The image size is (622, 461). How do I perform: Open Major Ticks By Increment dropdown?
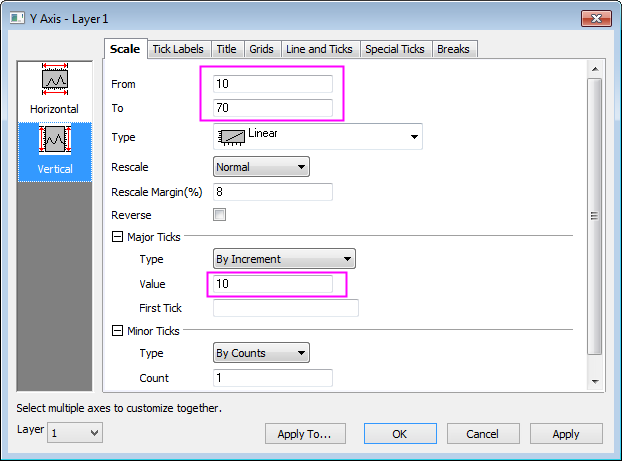click(x=285, y=259)
